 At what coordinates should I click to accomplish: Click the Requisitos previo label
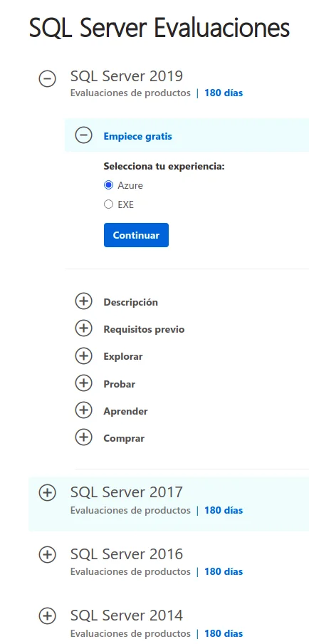pyautogui.click(x=144, y=329)
